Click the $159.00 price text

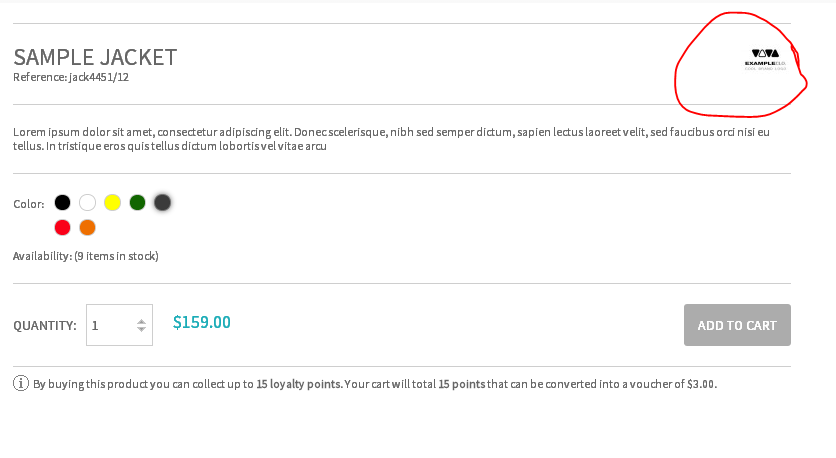pyautogui.click(x=202, y=323)
